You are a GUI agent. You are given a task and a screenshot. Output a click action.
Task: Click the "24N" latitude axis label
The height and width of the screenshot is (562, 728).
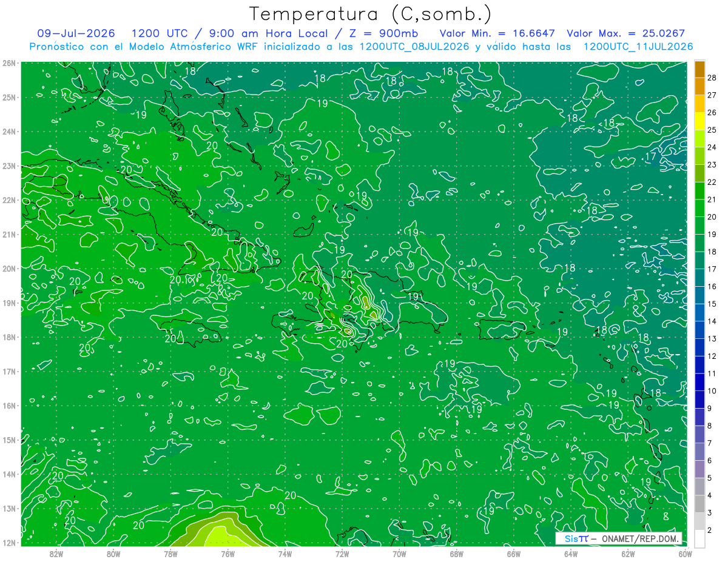pos(8,132)
